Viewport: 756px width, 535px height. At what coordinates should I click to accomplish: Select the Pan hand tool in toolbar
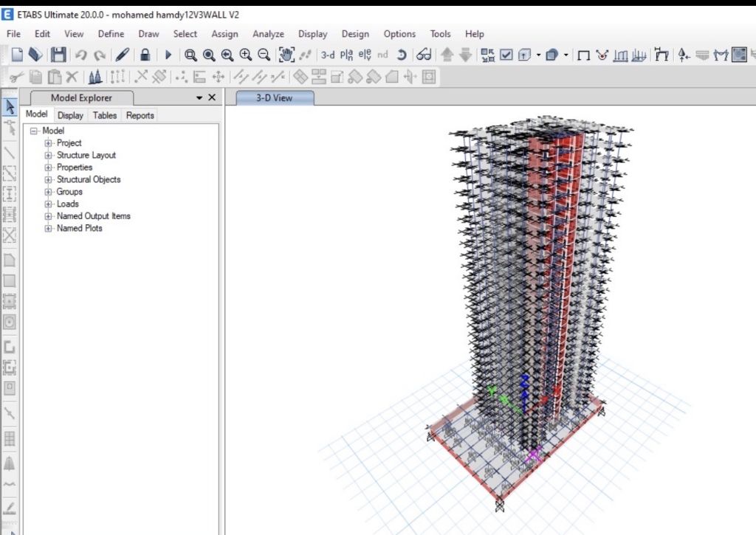[286, 55]
